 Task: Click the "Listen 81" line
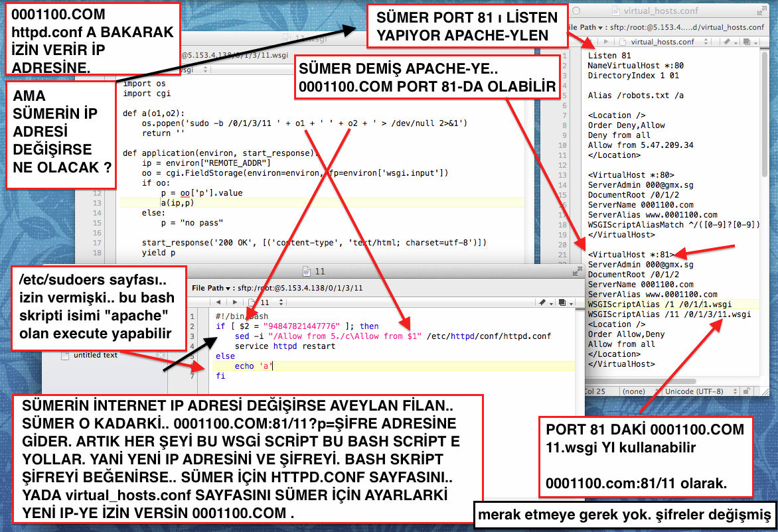(x=609, y=56)
